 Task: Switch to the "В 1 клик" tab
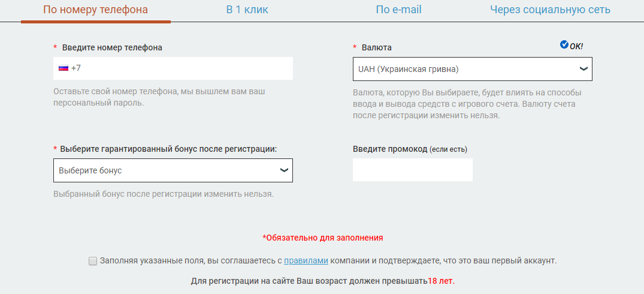[247, 10]
